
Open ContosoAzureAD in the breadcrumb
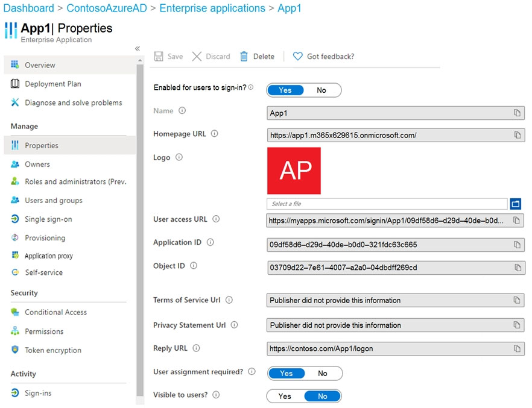point(107,8)
